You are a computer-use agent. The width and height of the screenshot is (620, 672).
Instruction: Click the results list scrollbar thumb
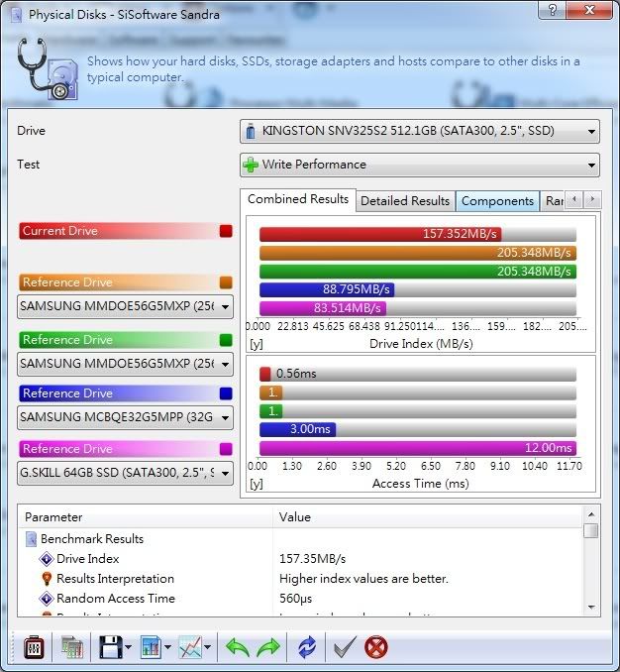tap(591, 530)
